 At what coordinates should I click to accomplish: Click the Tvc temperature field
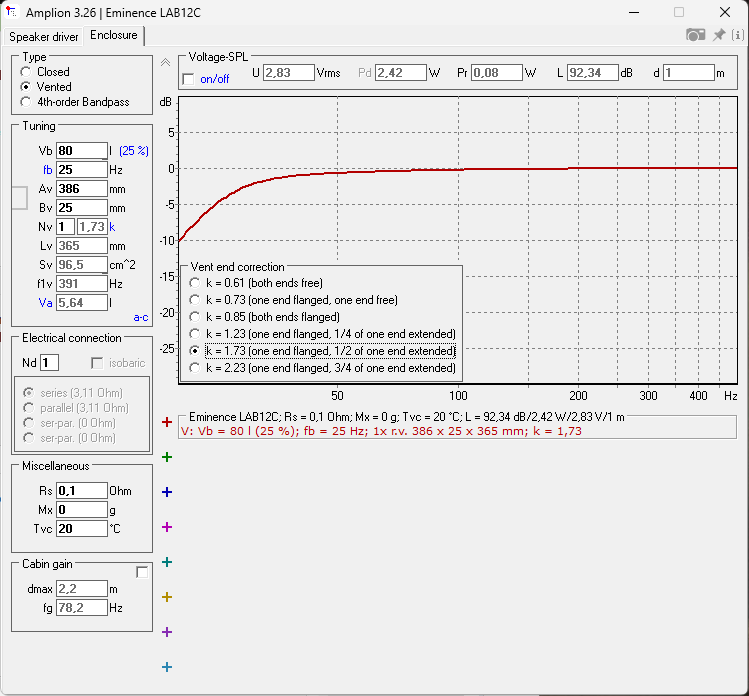(82, 529)
